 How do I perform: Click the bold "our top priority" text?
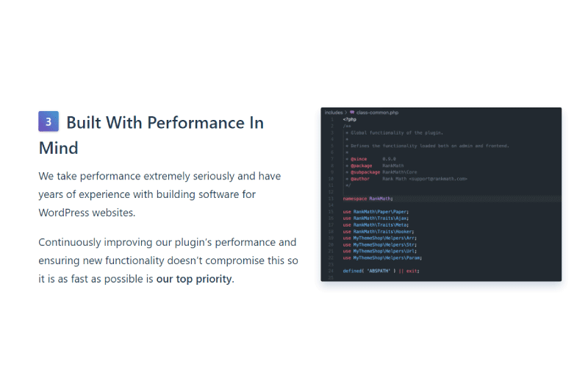pos(194,279)
